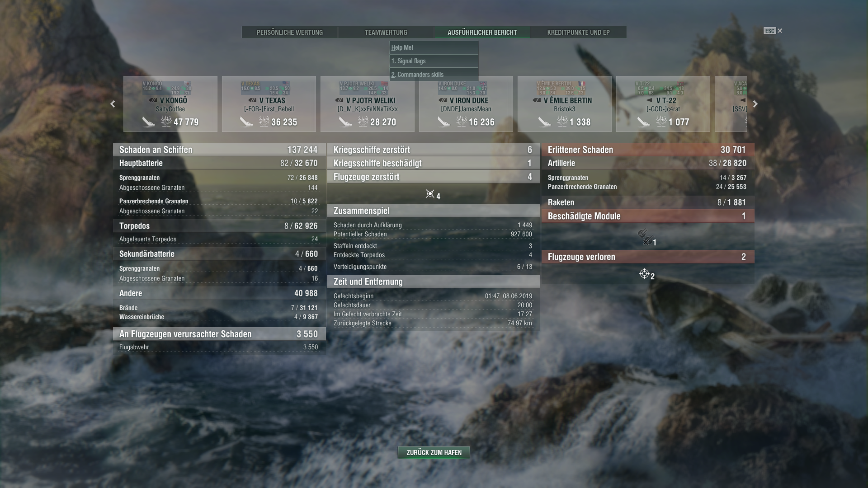Select Signal flags from Help Me list
Viewport: 868px width, 488px height.
coord(433,61)
